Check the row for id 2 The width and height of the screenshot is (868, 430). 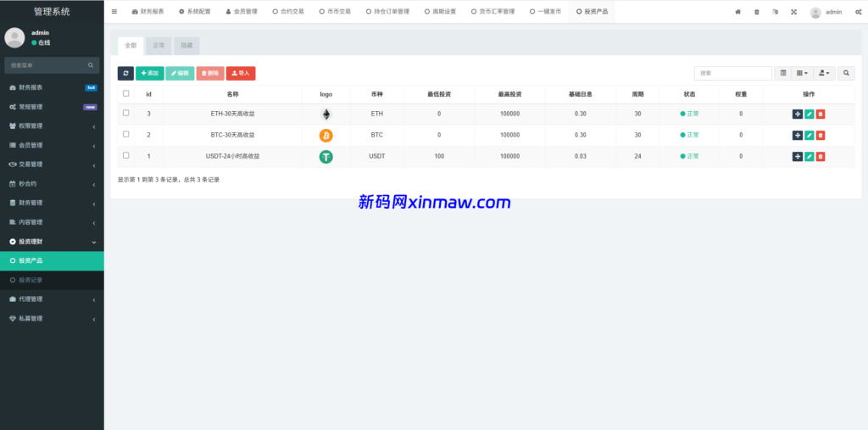point(125,134)
